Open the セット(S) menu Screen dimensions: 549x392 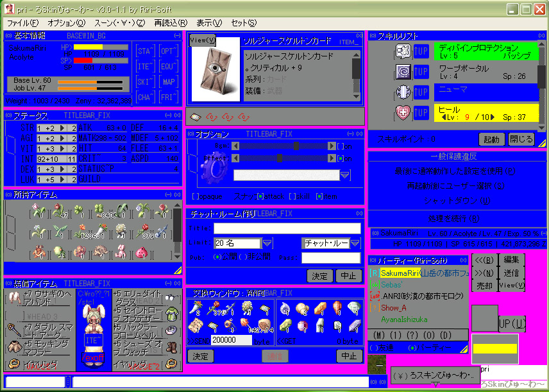pos(244,23)
